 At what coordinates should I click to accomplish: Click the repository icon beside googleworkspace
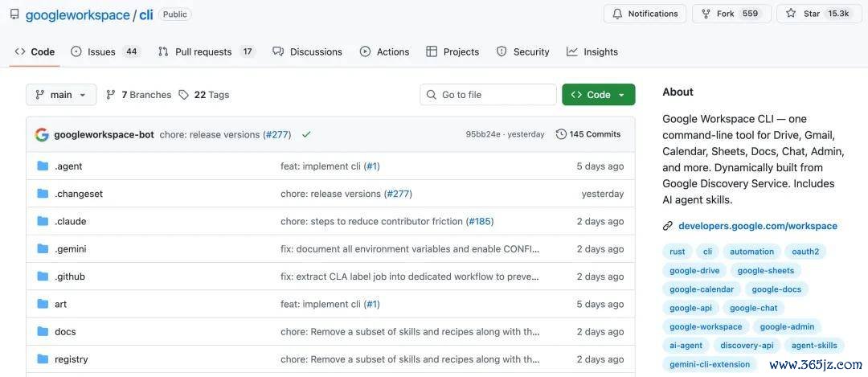click(14, 14)
